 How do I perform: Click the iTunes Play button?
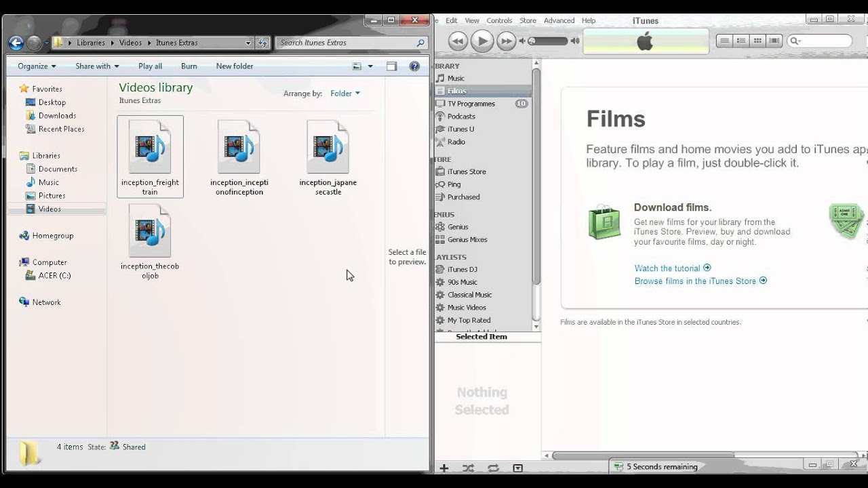482,41
